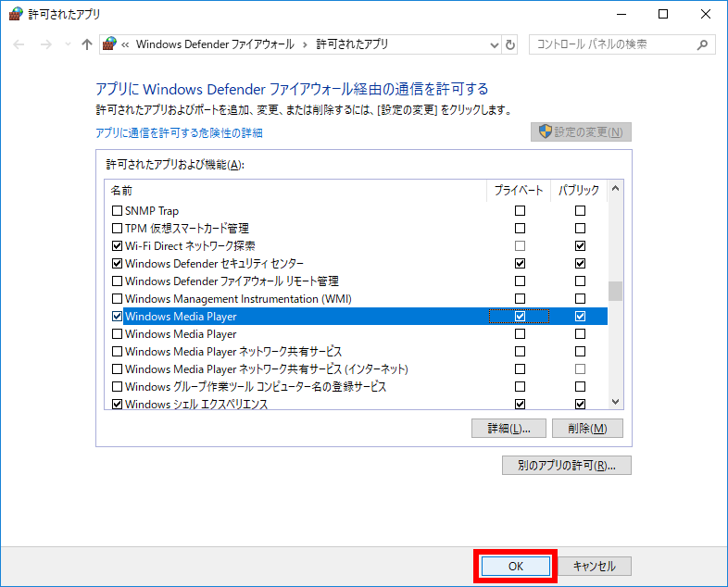This screenshot has height=587, width=728.
Task: Click scroll down arrow of app list
Action: pos(616,402)
